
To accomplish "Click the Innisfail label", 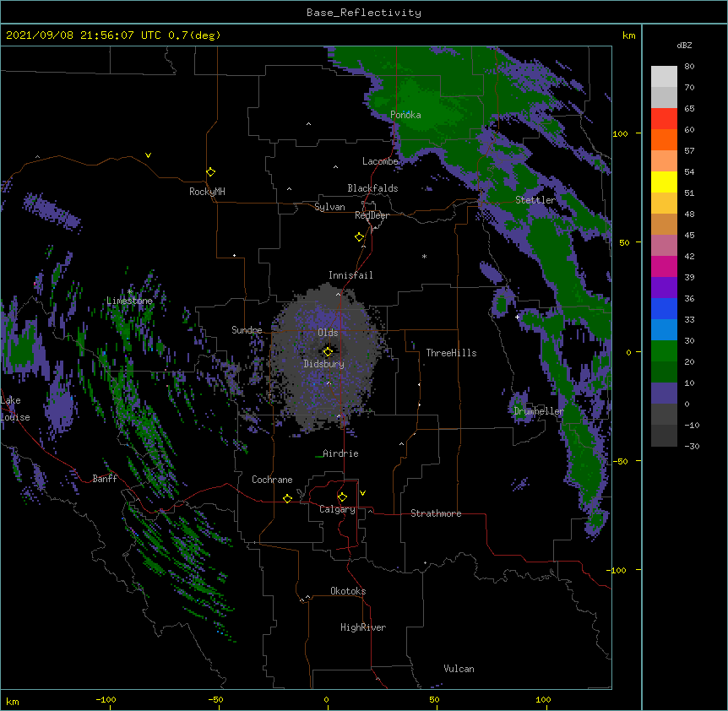I will (x=350, y=275).
